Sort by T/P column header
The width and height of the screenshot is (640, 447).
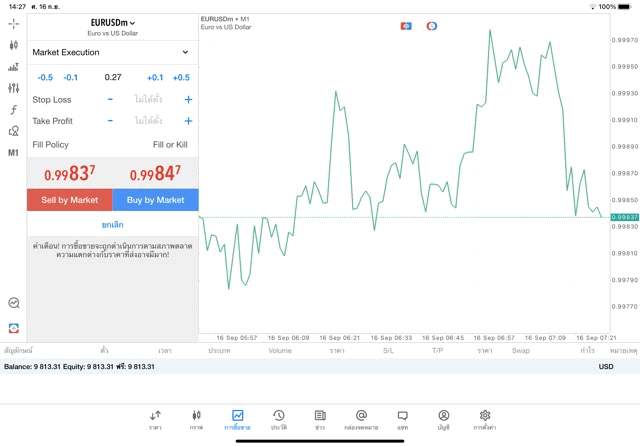tap(438, 351)
